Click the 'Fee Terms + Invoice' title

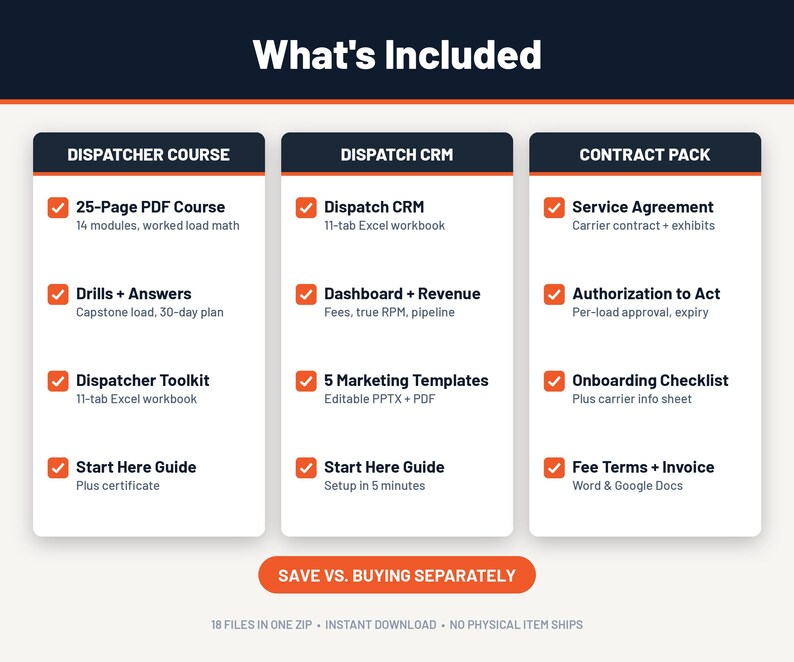click(643, 466)
